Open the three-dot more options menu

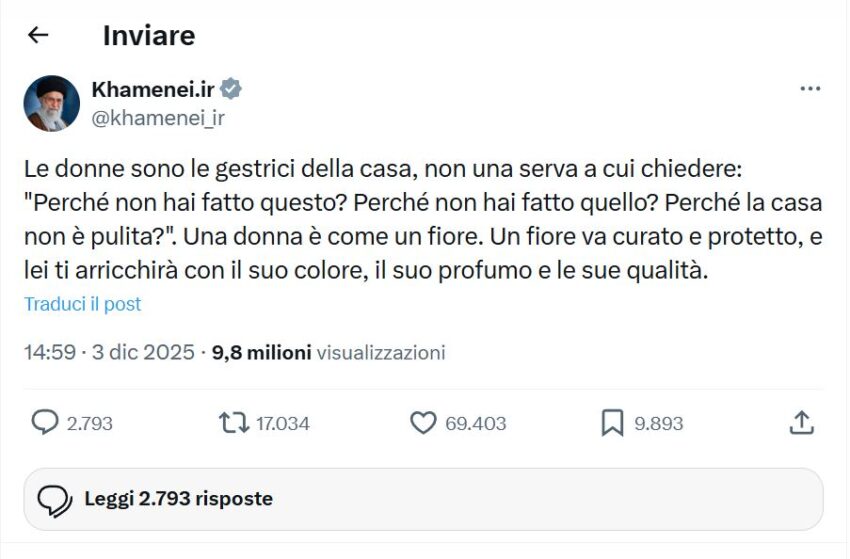(810, 89)
